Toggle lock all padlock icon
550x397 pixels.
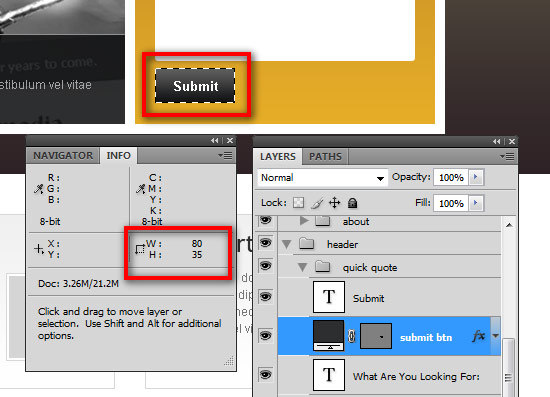353,203
